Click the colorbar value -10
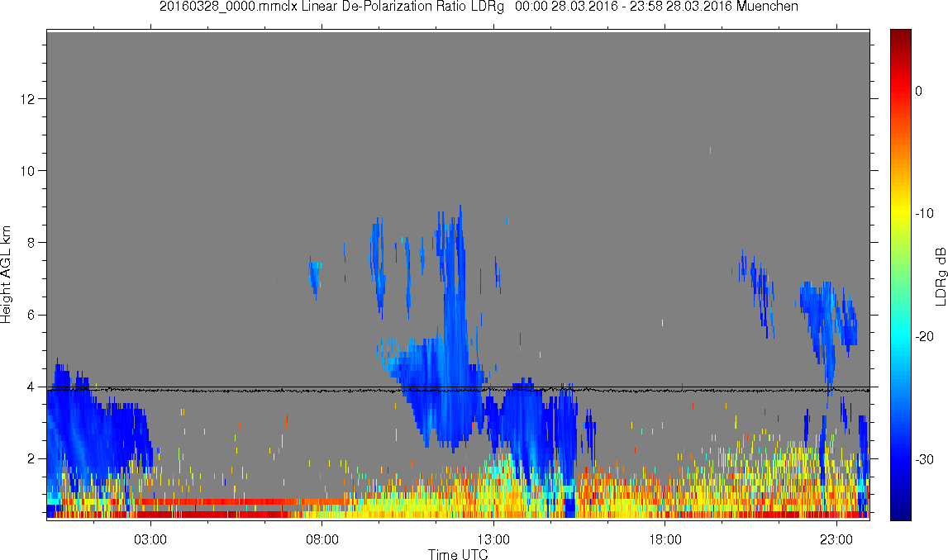This screenshot has width=948, height=560. tap(924, 213)
